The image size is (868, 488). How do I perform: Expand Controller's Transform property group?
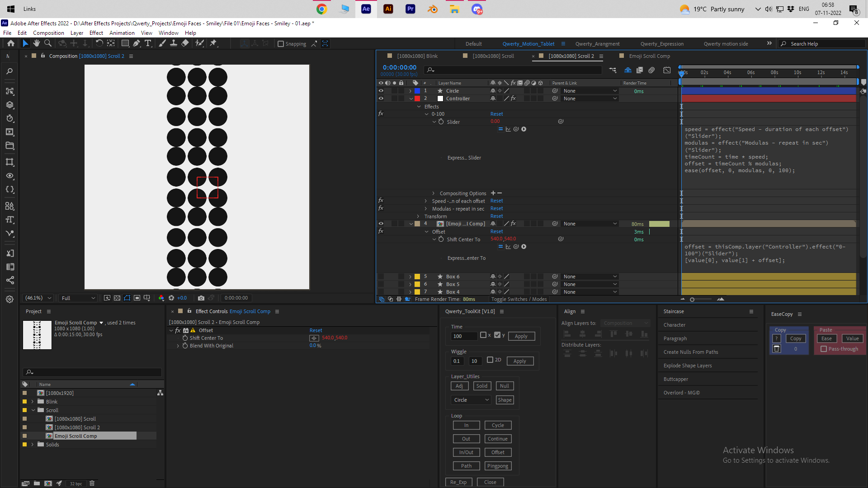click(418, 216)
